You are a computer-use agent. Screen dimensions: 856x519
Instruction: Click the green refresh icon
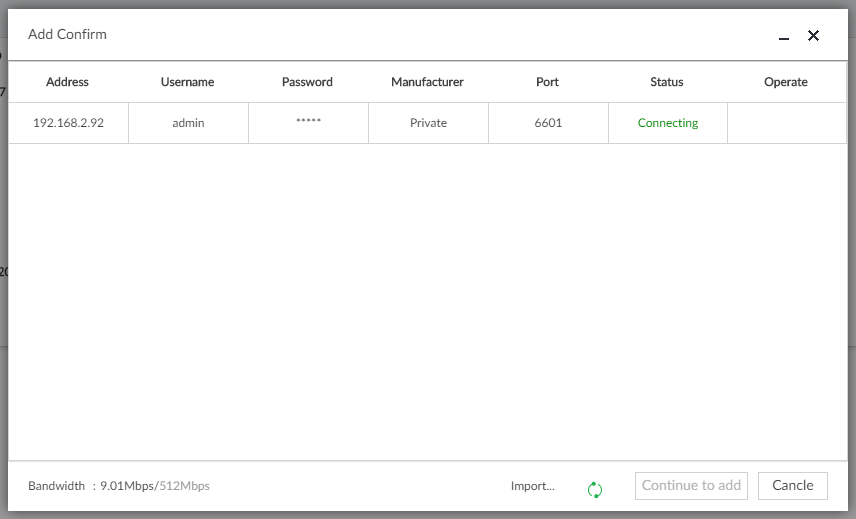(595, 489)
